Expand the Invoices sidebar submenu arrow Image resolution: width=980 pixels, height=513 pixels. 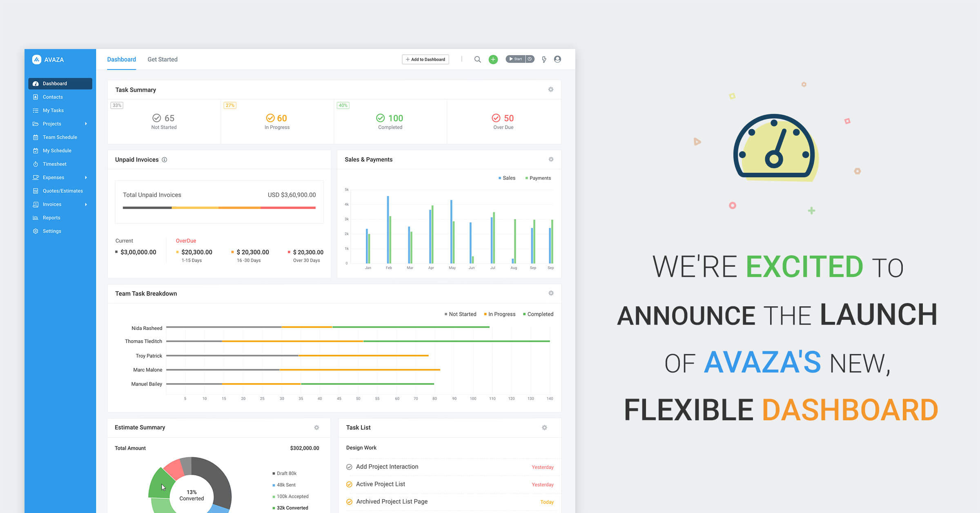(x=86, y=205)
